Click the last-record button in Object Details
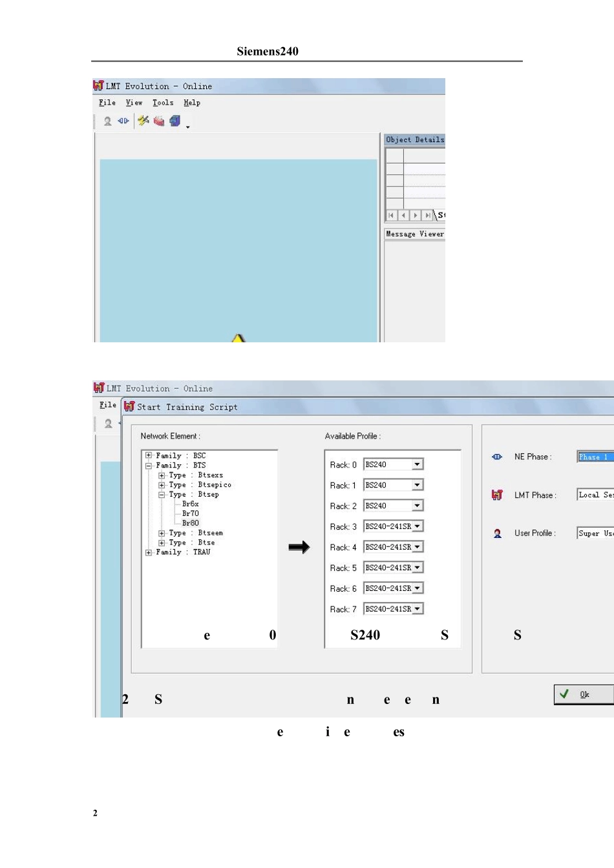 (428, 215)
